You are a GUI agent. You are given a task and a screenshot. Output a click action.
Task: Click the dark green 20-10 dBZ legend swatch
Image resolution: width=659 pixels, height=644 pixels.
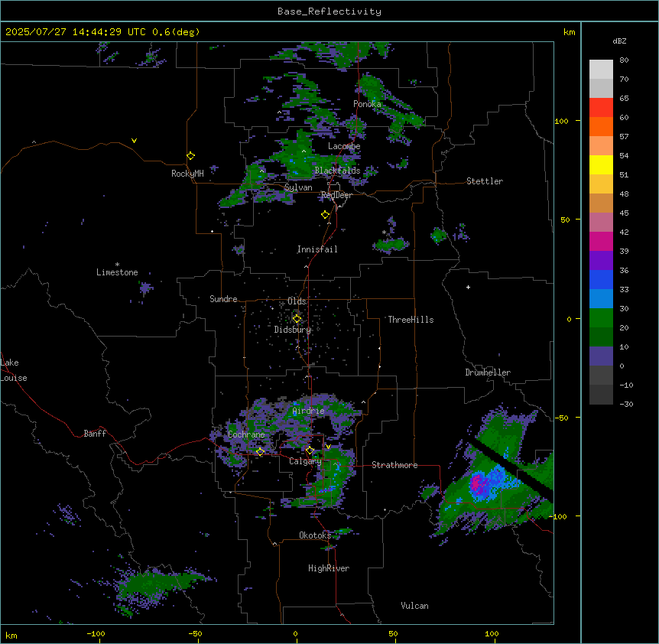pos(601,337)
